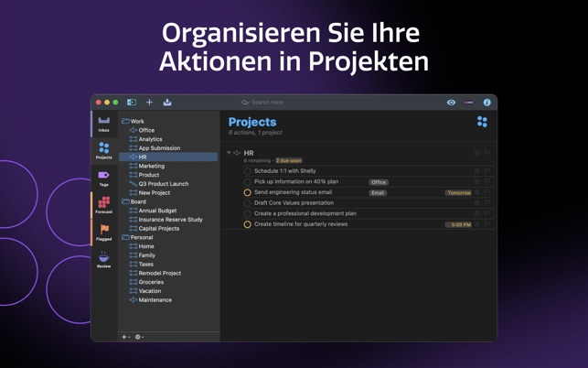Viewport: 588px width, 368px height.
Task: Click the 5:00 PM due time badge
Action: (458, 224)
